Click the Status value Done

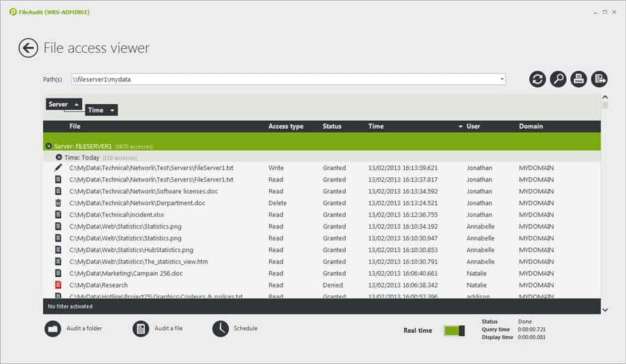pyautogui.click(x=524, y=322)
